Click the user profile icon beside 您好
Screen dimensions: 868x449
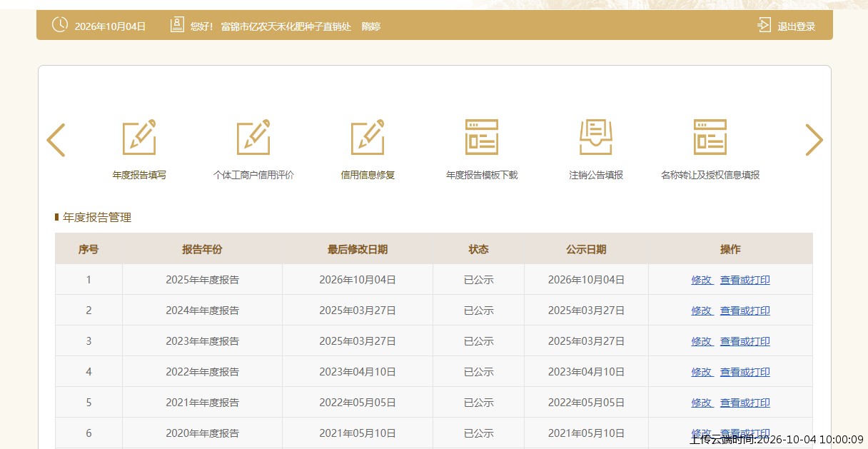[177, 25]
